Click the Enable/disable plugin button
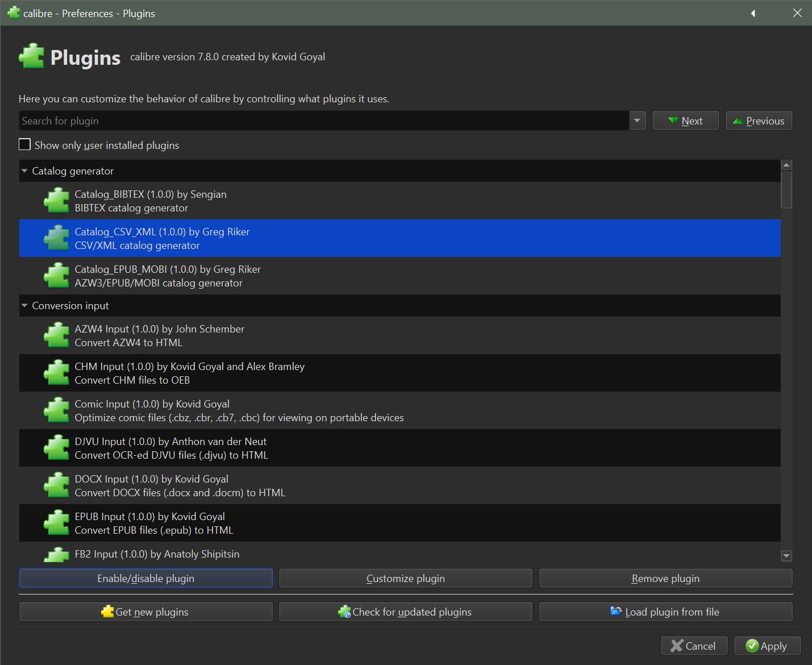Screen dimensions: 812x665 tap(146, 579)
